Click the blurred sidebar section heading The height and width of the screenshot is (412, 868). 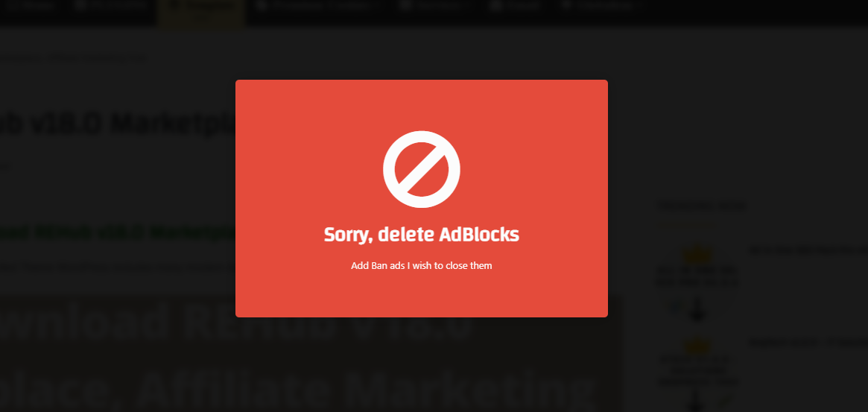click(701, 206)
